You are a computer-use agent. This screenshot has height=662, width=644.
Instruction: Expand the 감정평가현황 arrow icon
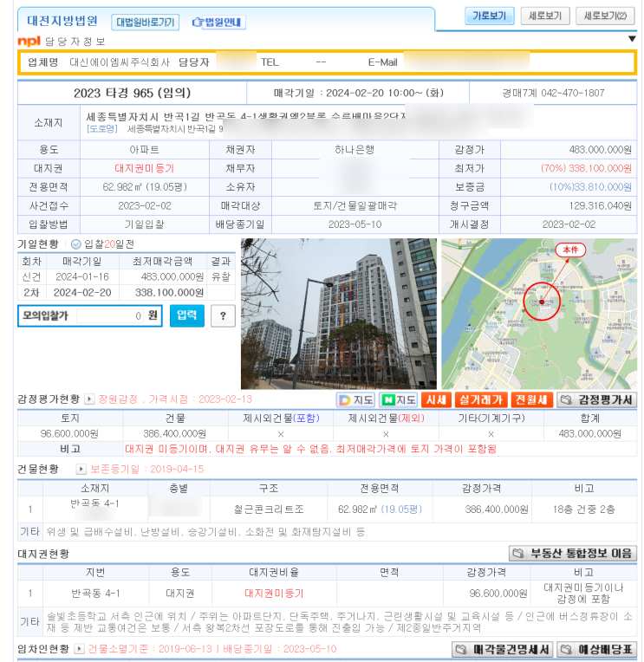coord(89,399)
